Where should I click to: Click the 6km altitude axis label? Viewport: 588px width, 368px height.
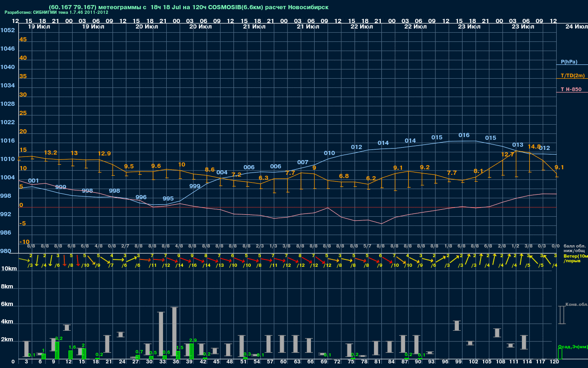click(6, 305)
